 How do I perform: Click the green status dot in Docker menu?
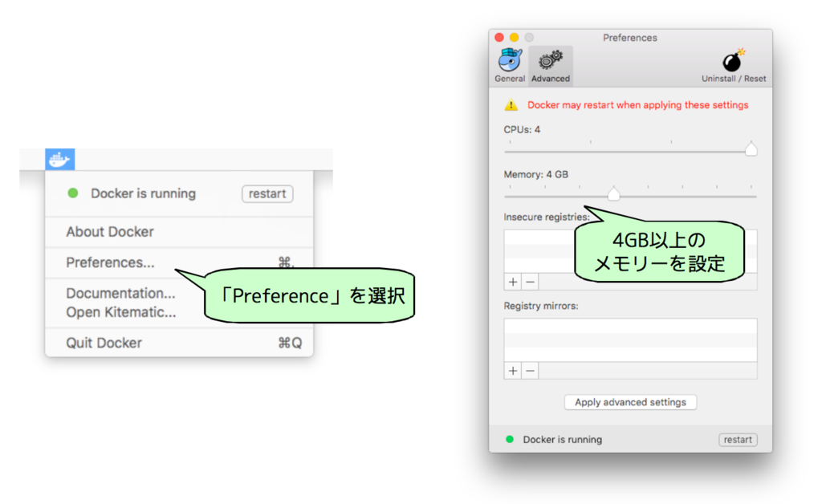(73, 193)
